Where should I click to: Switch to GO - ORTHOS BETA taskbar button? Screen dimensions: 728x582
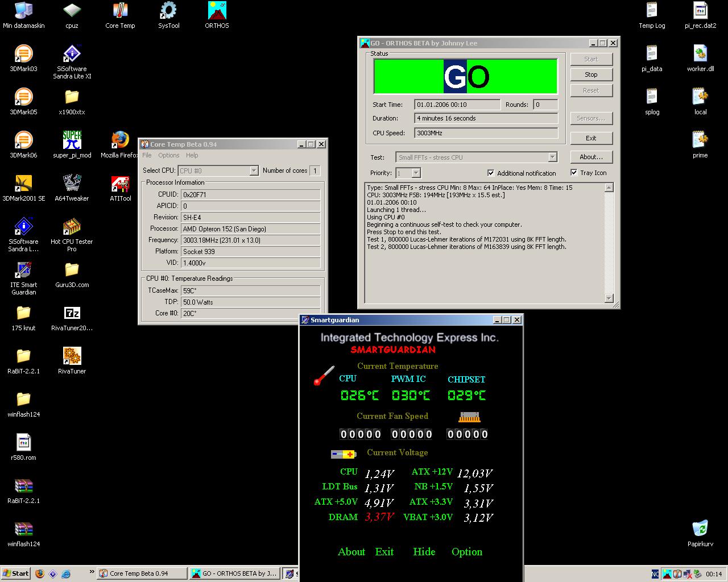coord(234,573)
